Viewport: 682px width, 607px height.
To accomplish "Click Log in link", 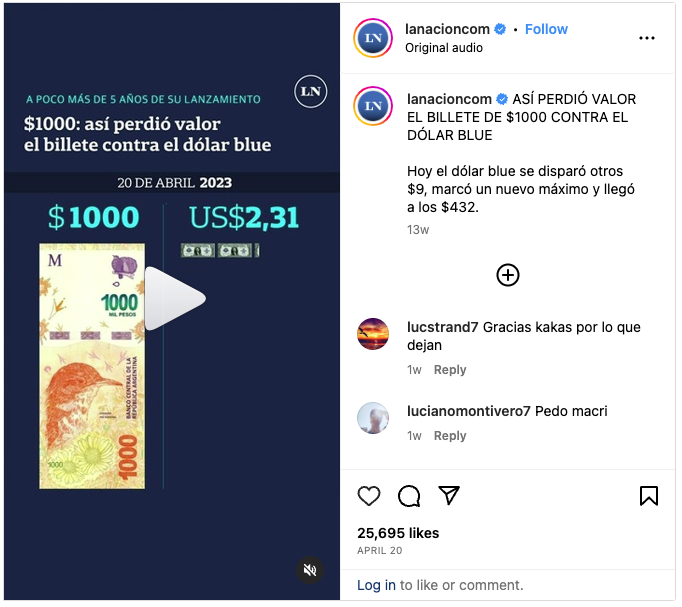I will click(376, 585).
